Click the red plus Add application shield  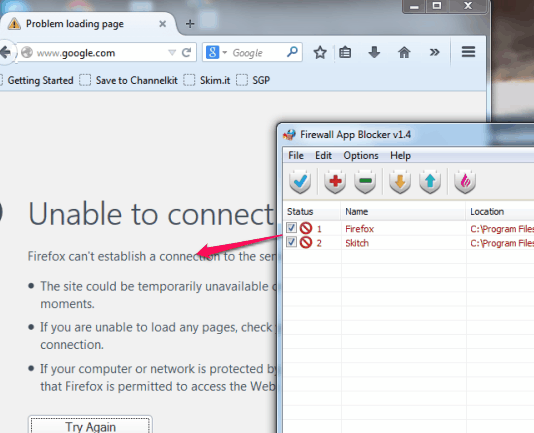click(335, 182)
